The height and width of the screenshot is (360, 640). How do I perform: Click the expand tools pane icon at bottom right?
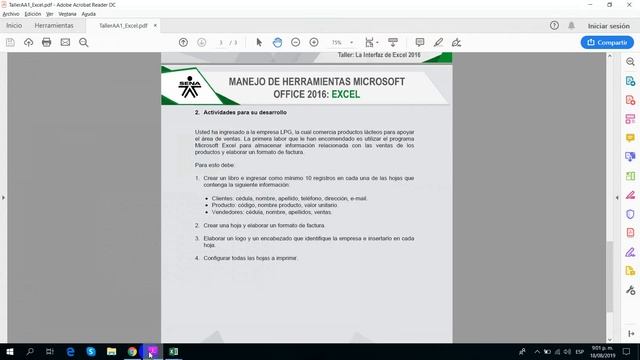(631, 334)
